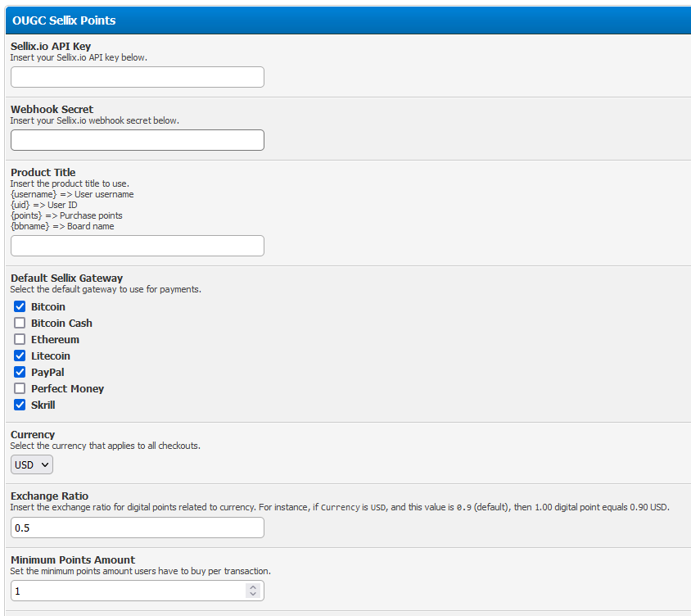Uncheck the Bitcoin gateway checkbox
Screen dimensions: 691x616
tap(20, 307)
